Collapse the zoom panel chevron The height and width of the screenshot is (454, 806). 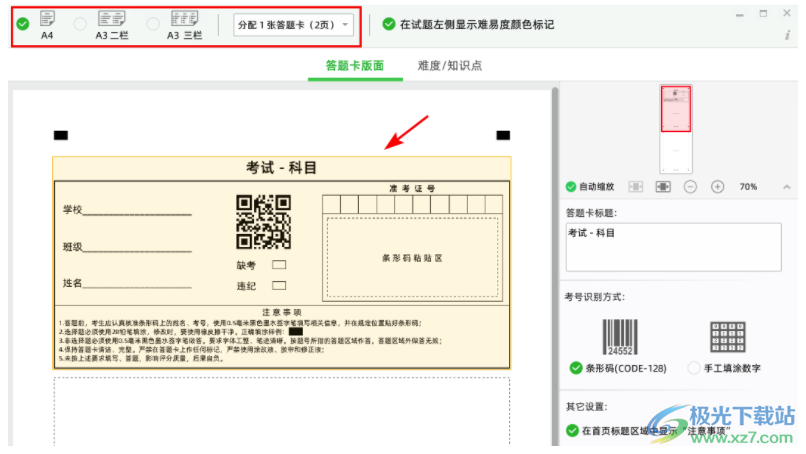[x=786, y=187]
